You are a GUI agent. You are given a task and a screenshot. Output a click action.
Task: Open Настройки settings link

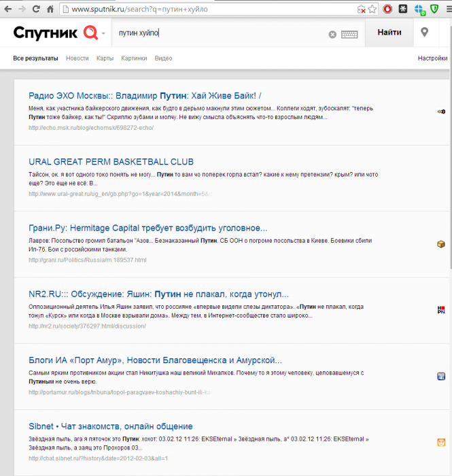[432, 58]
